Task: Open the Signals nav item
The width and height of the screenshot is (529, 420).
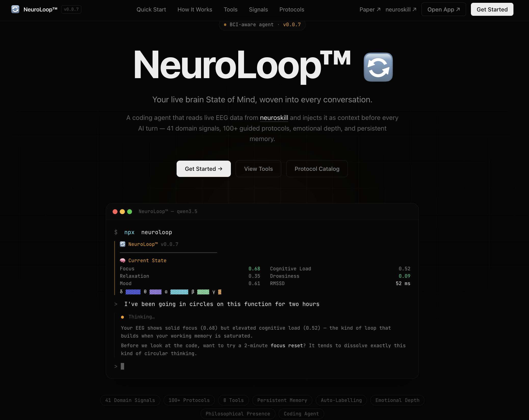Action: [x=258, y=9]
